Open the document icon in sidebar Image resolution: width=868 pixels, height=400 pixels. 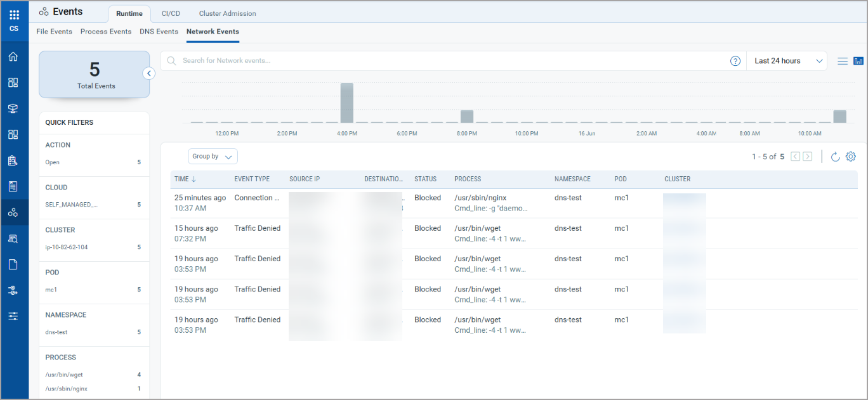click(x=13, y=264)
